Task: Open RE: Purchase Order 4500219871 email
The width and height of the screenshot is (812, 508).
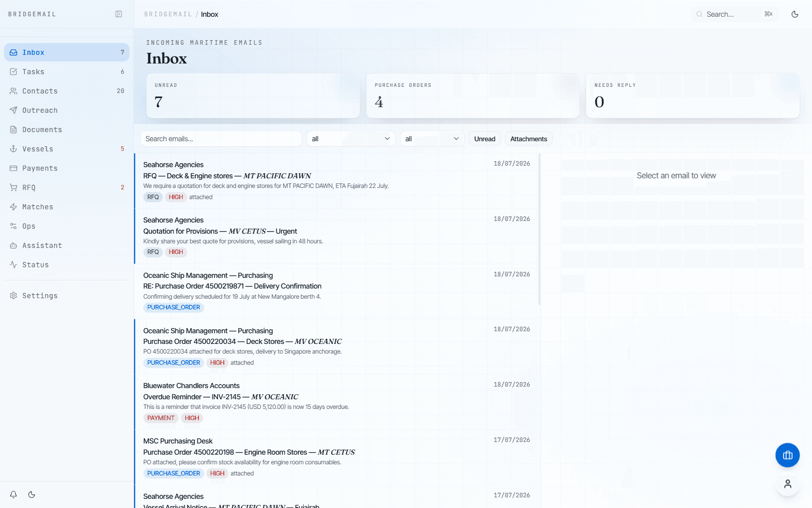Action: pos(336,292)
